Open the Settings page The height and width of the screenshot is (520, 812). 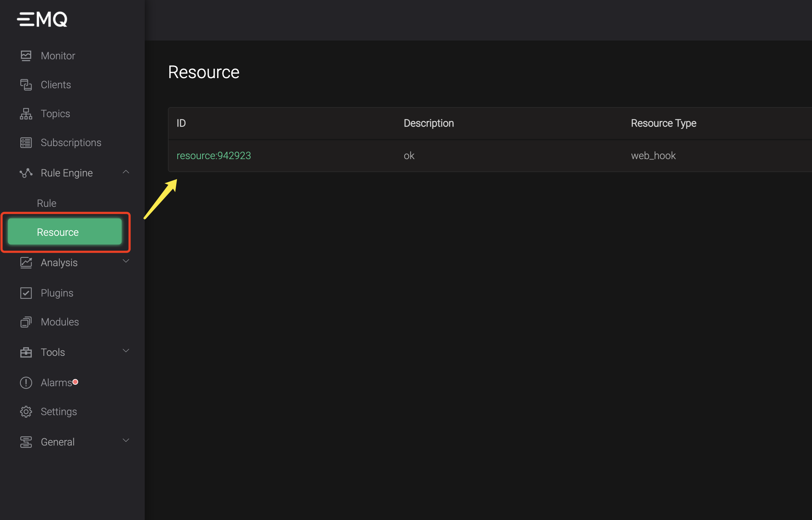point(59,412)
